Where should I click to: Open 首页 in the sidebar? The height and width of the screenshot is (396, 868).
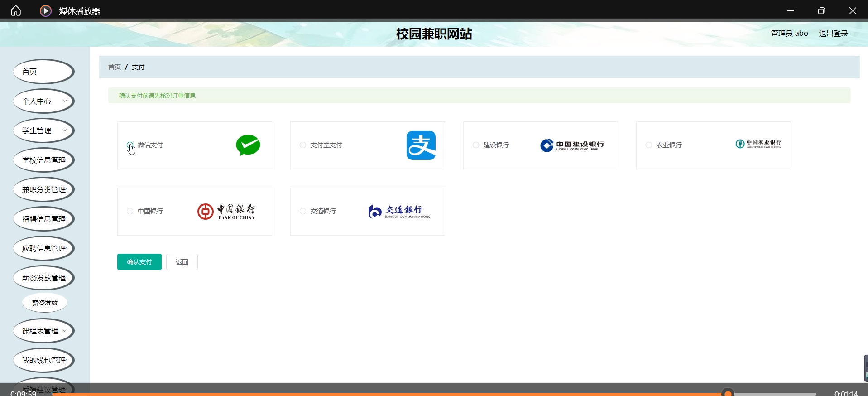(43, 72)
